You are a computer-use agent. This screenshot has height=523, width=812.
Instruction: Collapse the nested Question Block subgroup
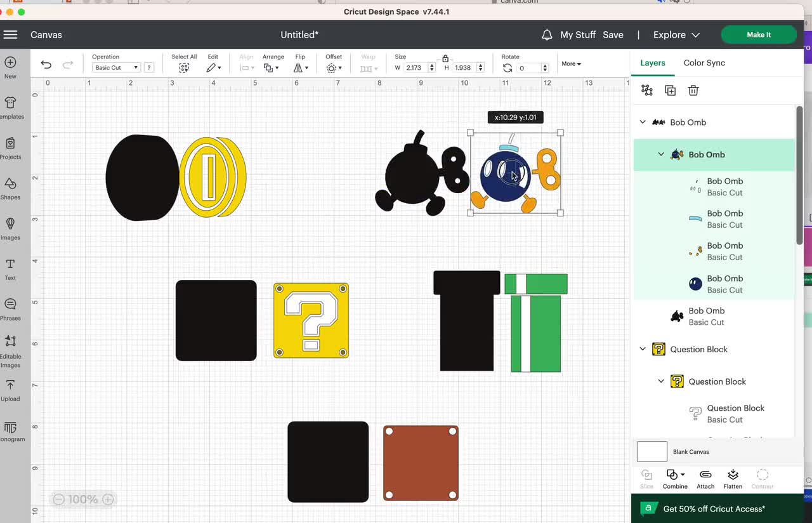click(661, 381)
